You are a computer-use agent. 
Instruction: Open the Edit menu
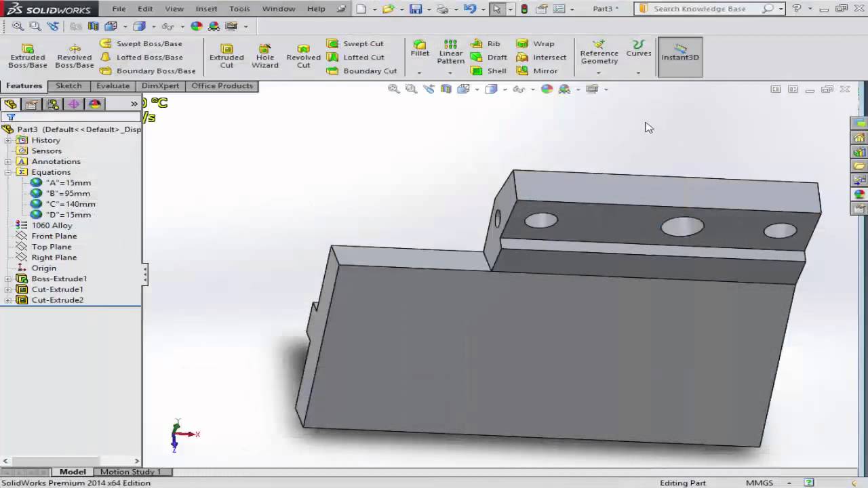(x=145, y=9)
